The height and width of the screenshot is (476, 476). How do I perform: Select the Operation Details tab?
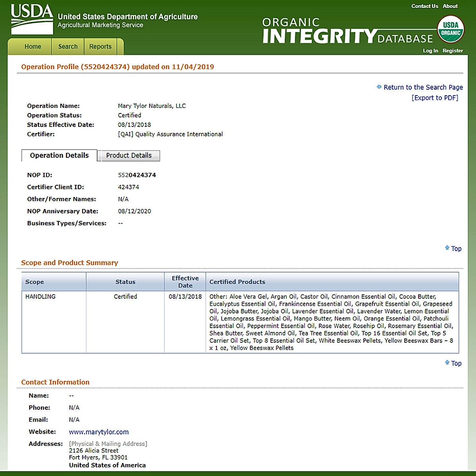(x=59, y=155)
